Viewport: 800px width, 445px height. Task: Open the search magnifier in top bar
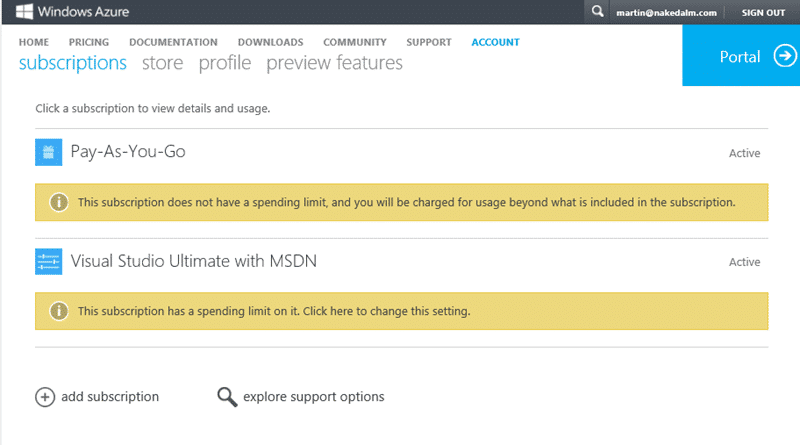click(597, 11)
